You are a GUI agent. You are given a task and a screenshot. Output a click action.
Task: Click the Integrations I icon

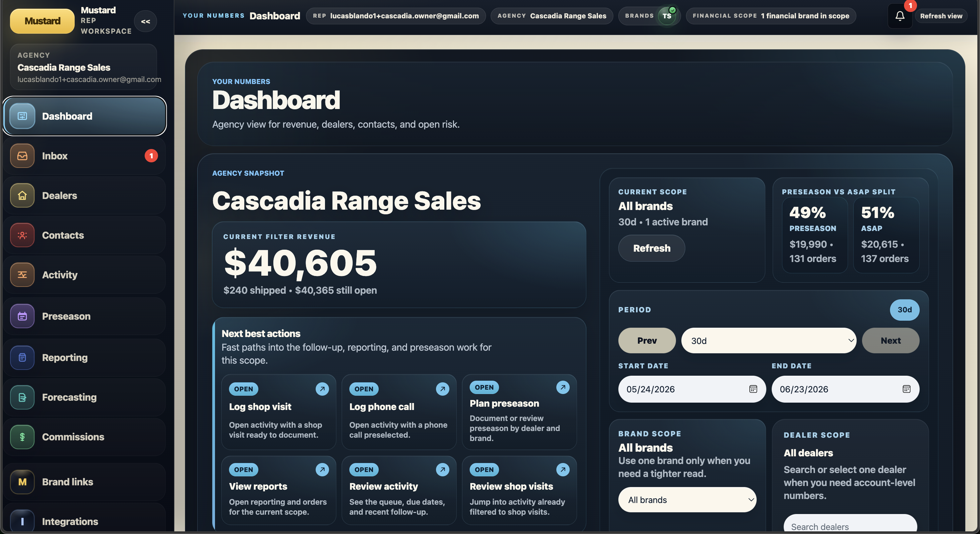click(x=22, y=521)
